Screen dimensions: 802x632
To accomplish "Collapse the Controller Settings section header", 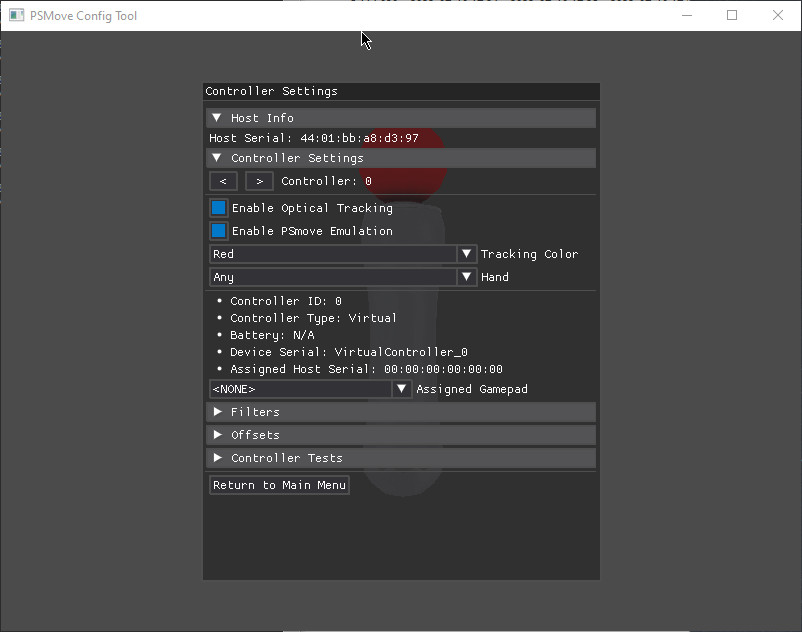I will click(401, 158).
